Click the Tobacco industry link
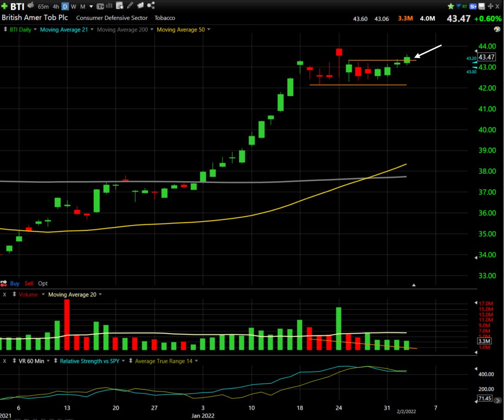504x420 pixels. 164,18
